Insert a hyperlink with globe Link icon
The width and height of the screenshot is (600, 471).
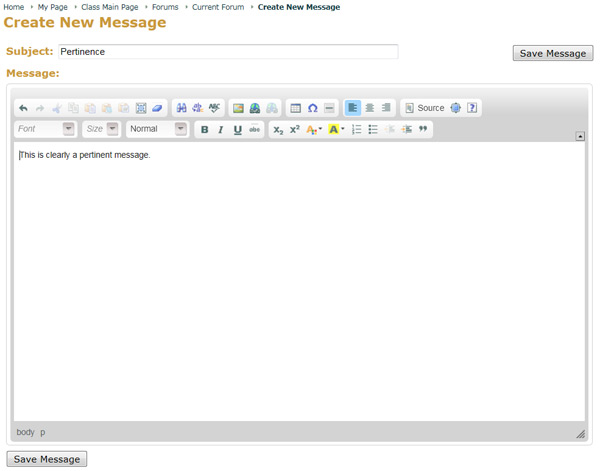pyautogui.click(x=255, y=108)
